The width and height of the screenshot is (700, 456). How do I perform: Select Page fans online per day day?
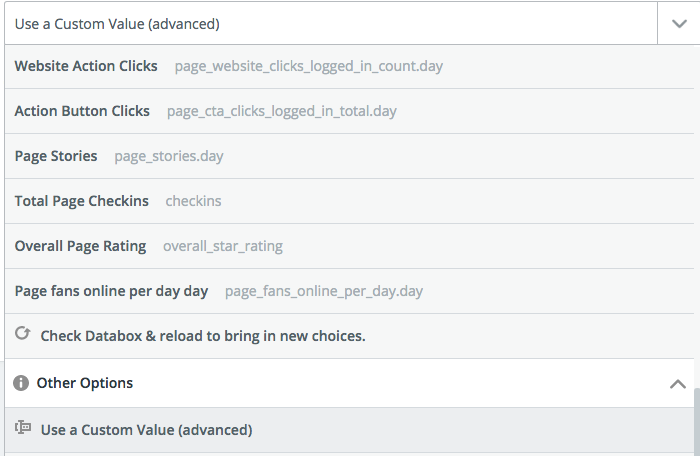[x=349, y=291]
